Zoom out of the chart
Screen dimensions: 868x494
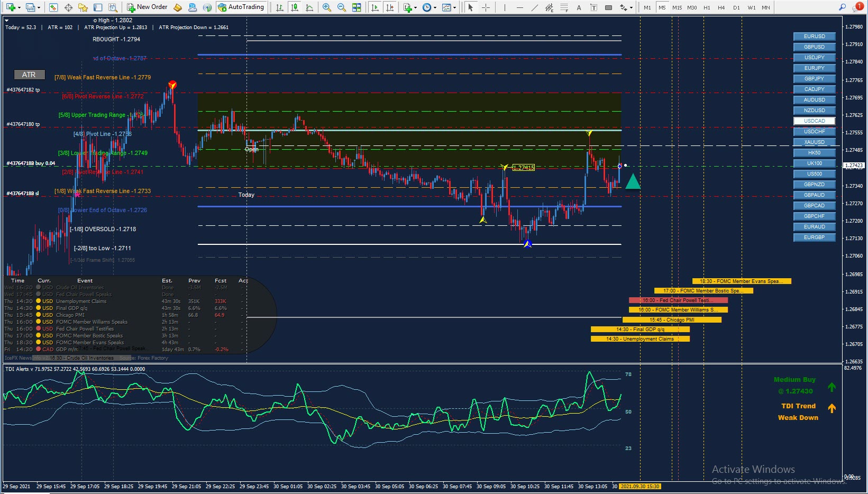click(x=342, y=7)
